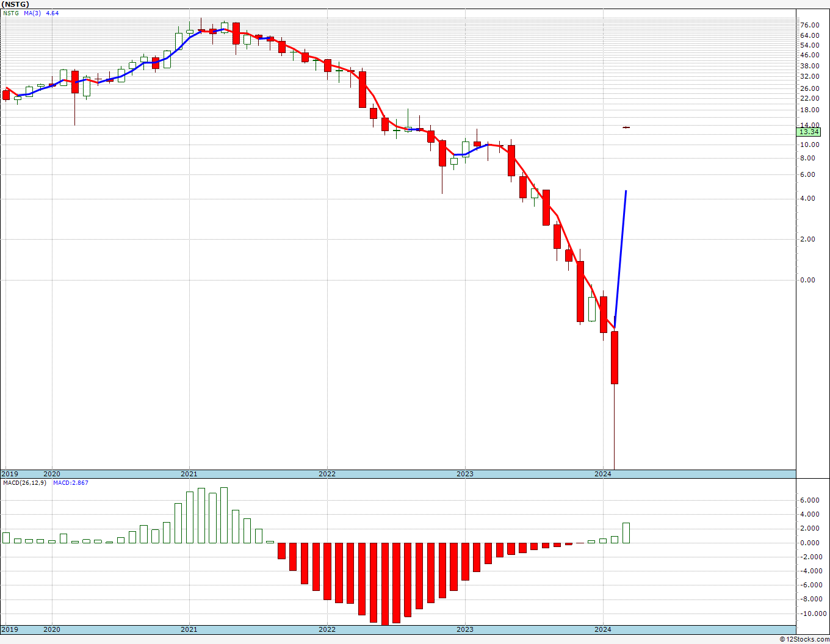830x644 pixels.
Task: Click the 6.000 MACD axis label
Action: (x=809, y=500)
